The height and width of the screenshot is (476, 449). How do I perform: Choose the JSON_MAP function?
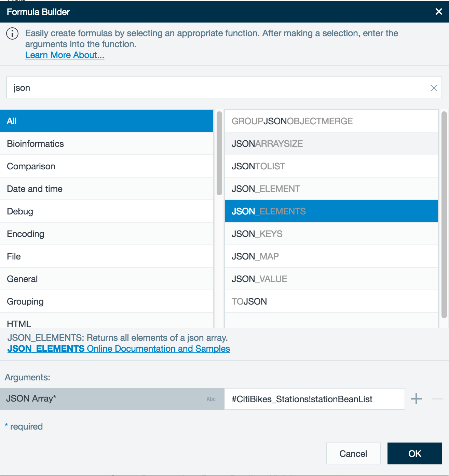(x=331, y=256)
